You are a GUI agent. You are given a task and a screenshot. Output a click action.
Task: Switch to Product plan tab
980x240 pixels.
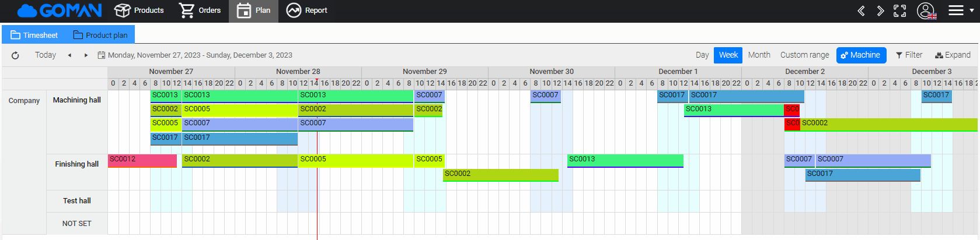click(x=100, y=35)
